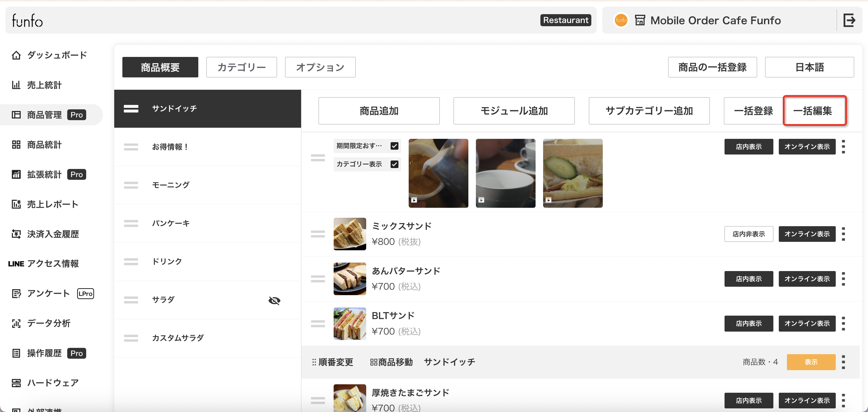
Task: Click the drag handle of BLTサンド row
Action: (318, 323)
